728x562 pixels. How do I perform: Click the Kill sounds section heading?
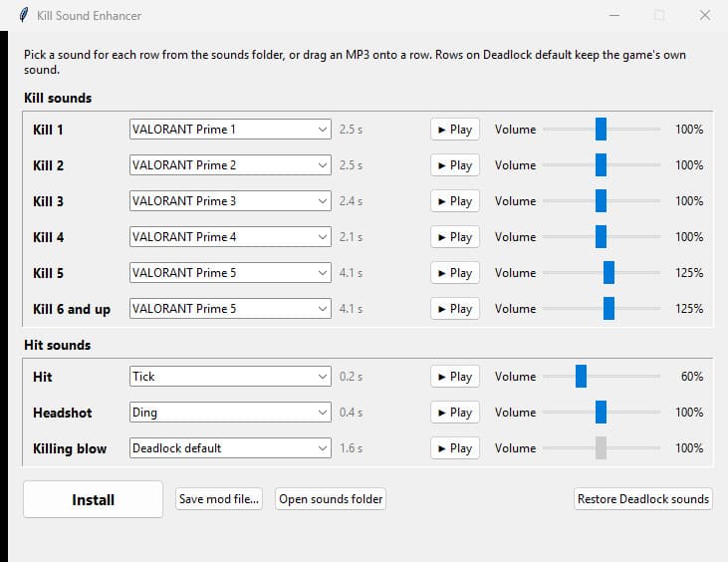tap(58, 98)
